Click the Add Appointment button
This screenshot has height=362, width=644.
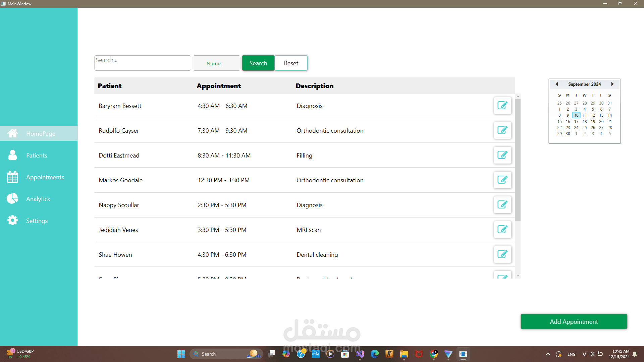tap(574, 321)
